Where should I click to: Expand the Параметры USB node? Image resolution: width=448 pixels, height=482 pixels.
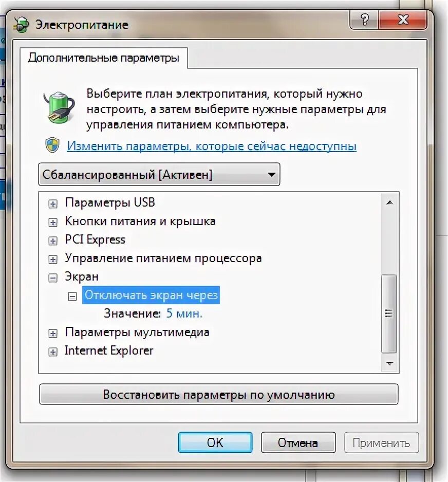53,204
